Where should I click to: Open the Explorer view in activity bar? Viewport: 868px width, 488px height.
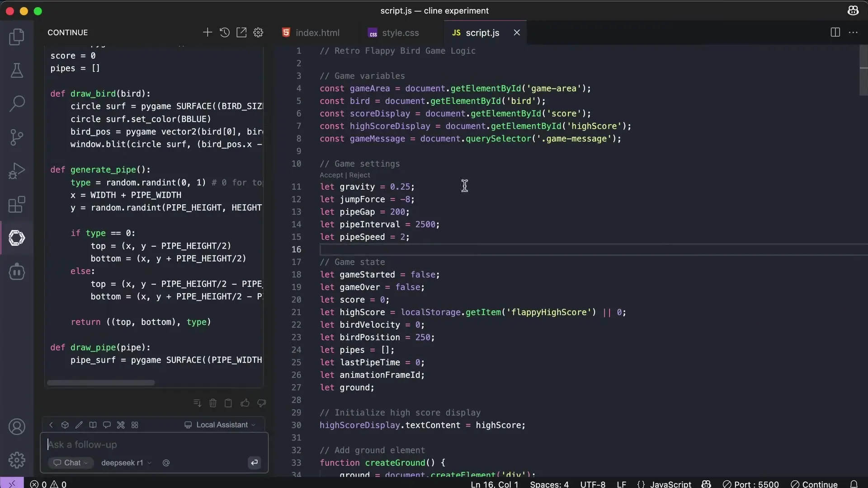tap(17, 37)
